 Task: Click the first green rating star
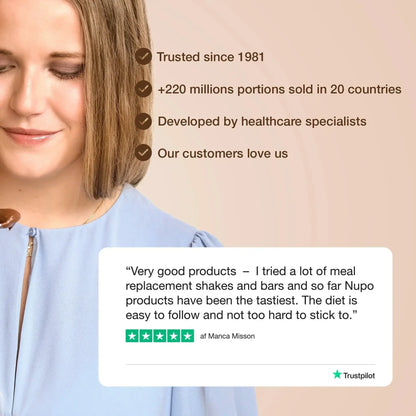click(132, 336)
